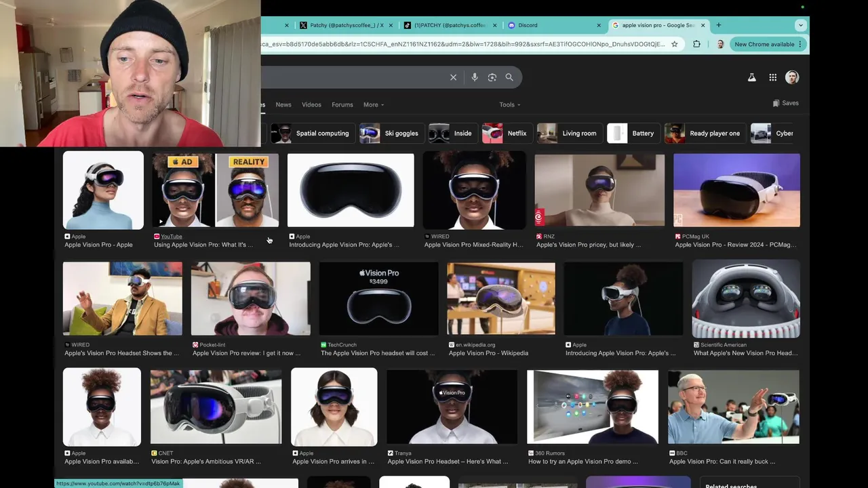
Task: Click 'Apple Vision Pro availab...' title
Action: (x=102, y=462)
